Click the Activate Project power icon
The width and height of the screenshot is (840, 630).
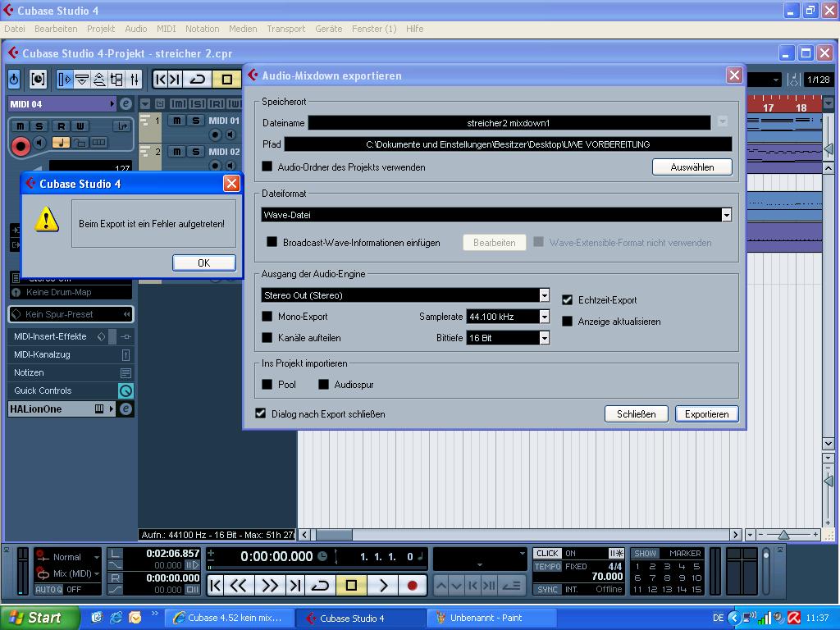coord(14,80)
